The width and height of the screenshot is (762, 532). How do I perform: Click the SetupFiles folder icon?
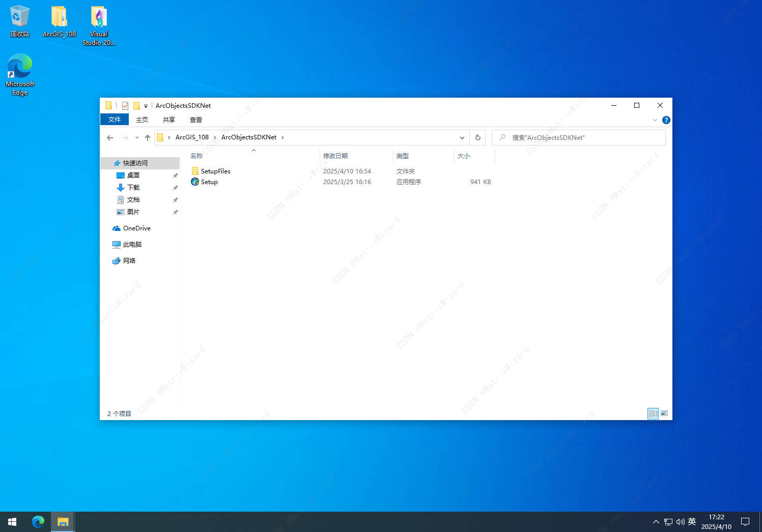click(x=195, y=171)
